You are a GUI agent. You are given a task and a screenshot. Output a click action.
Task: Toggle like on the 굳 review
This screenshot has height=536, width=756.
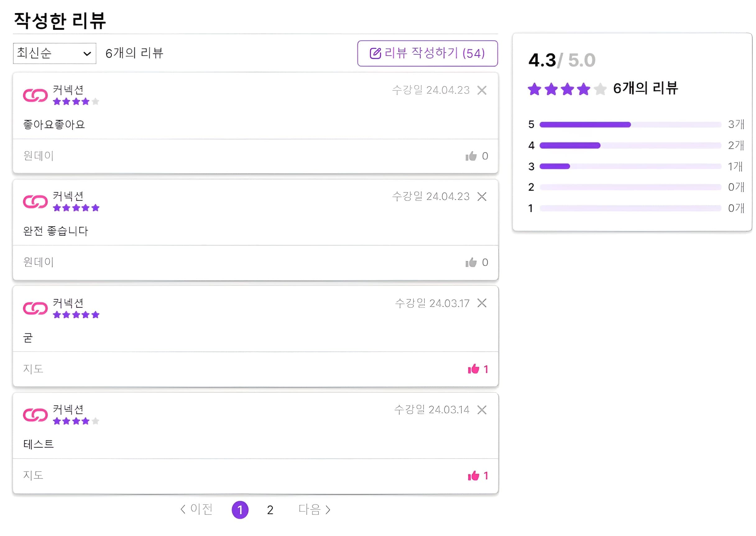point(474,369)
